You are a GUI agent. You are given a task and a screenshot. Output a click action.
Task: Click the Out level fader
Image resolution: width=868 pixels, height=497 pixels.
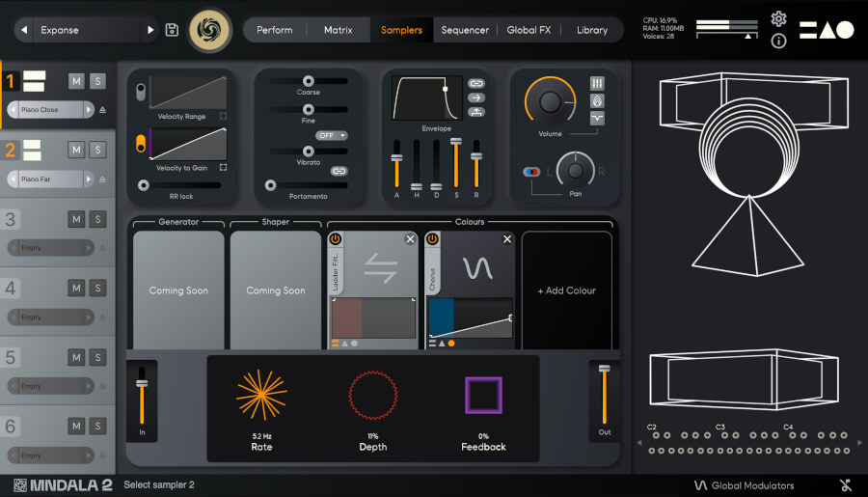point(604,395)
